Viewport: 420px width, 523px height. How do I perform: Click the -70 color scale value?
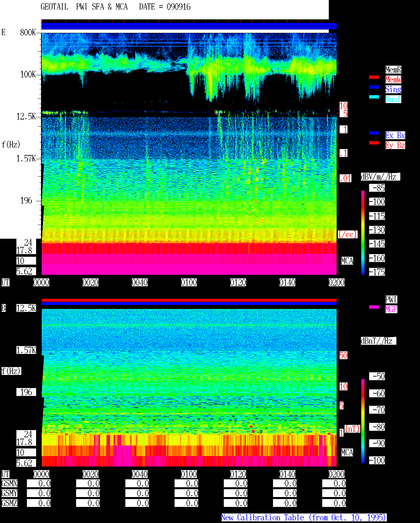(377, 410)
